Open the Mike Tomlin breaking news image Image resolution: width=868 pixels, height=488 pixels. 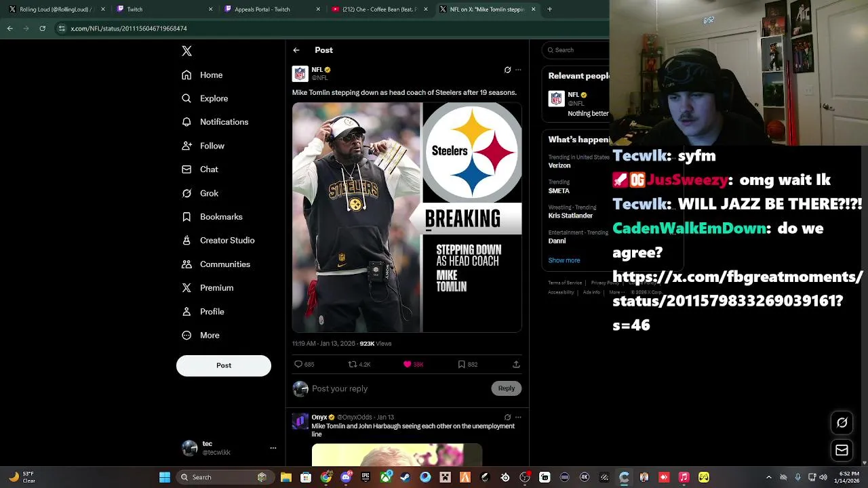tap(407, 218)
